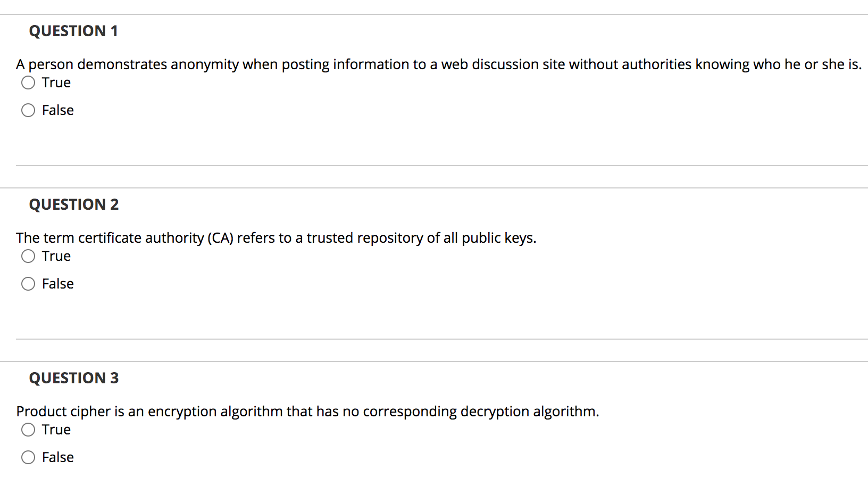This screenshot has width=868, height=477.
Task: Answer True to the web discussion anonymity question
Action: 28,83
